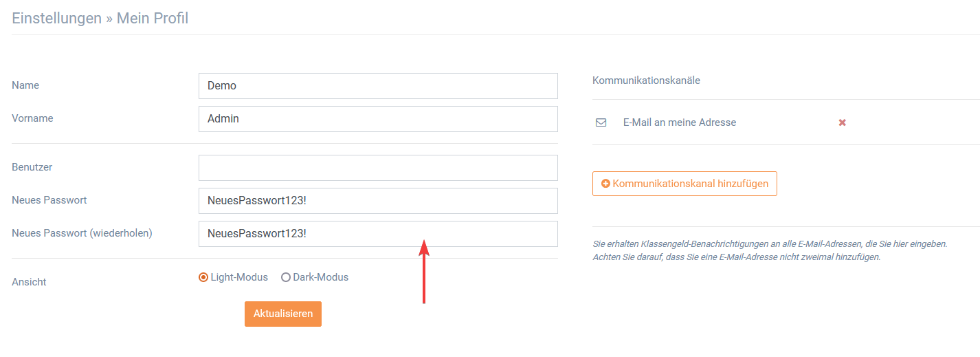Click the Benutzer field label
Screen dimensions: 980x357
(x=32, y=167)
